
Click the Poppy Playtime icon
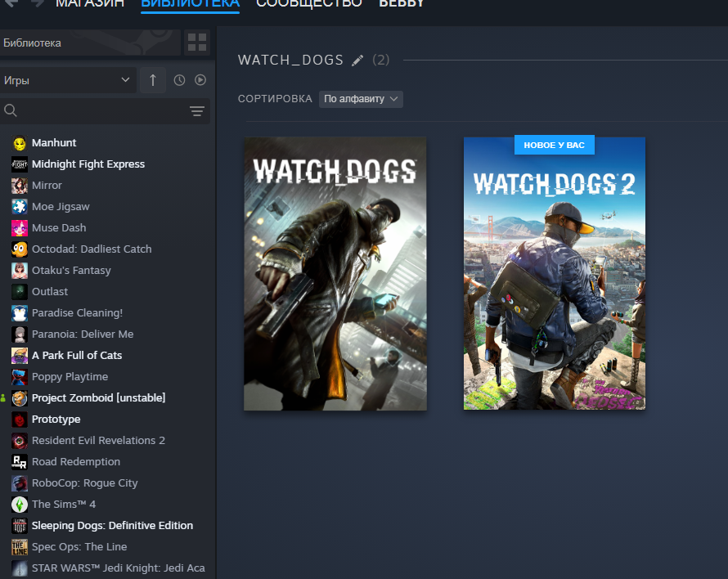coord(20,377)
